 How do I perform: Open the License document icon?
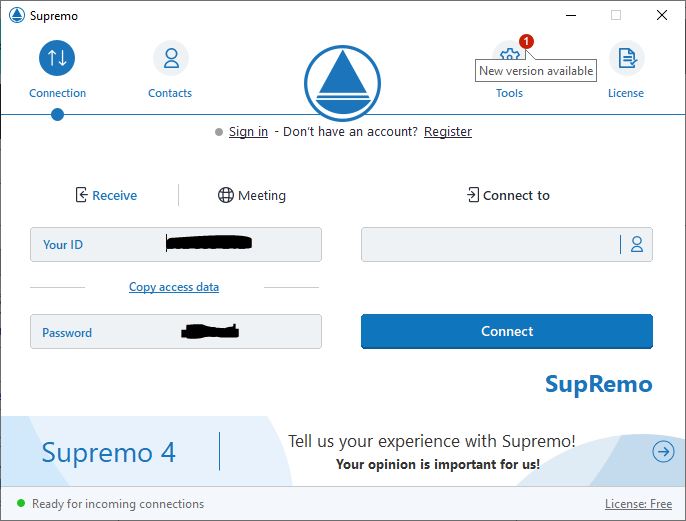627,58
